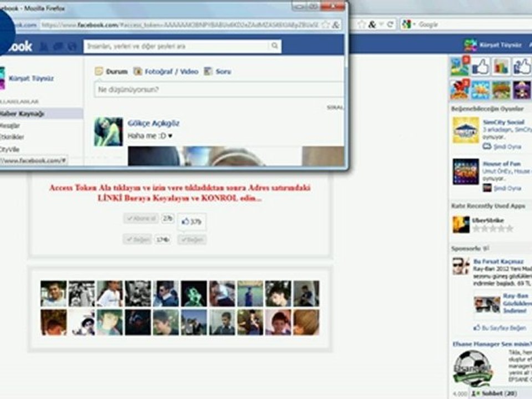Click the & add-on icon in front window
This screenshot has width=532, height=399.
pyautogui.click(x=336, y=24)
